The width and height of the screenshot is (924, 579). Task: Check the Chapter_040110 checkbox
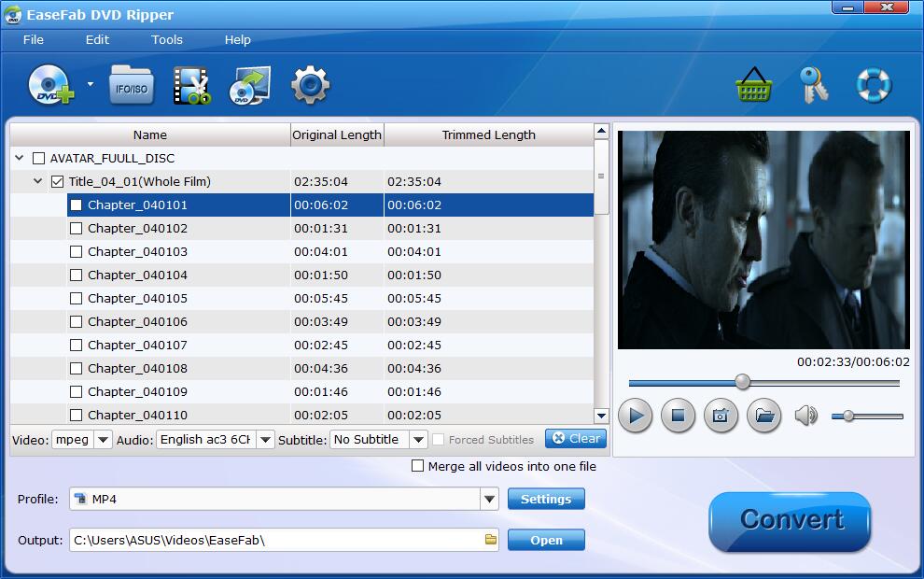pos(76,415)
